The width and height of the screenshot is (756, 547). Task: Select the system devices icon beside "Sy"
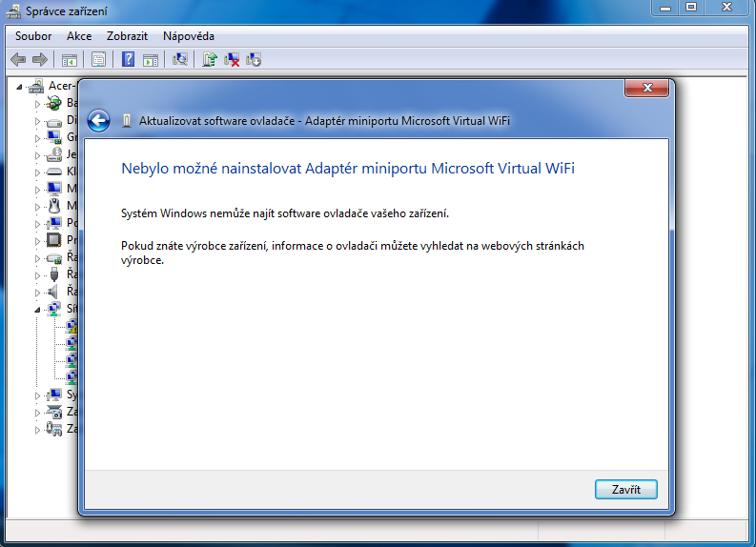pyautogui.click(x=54, y=395)
